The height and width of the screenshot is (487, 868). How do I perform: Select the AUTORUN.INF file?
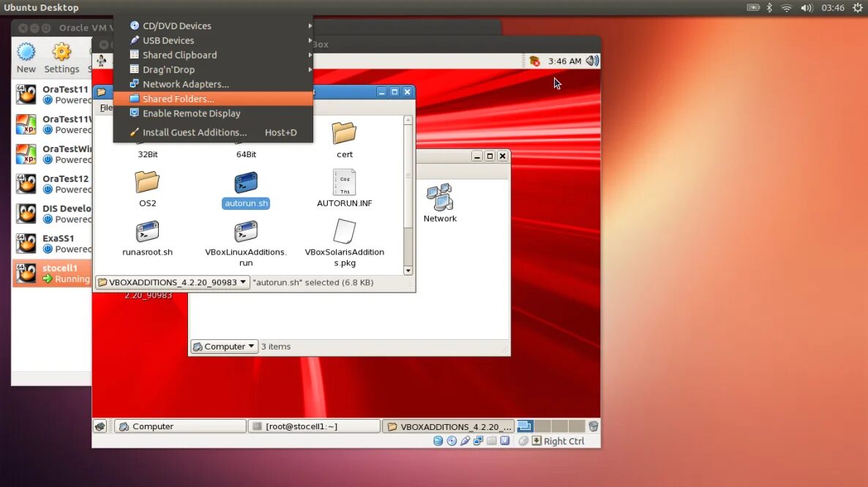344,189
